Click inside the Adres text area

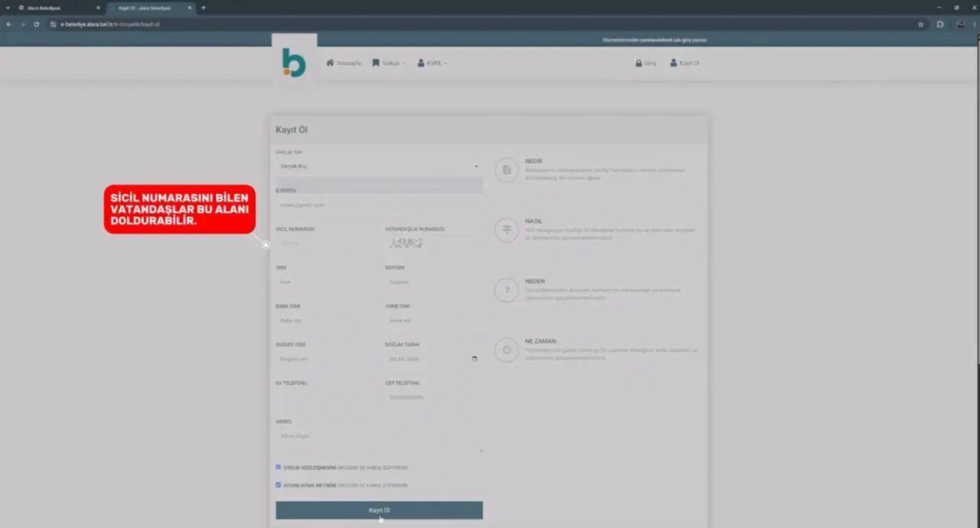[x=379, y=440]
